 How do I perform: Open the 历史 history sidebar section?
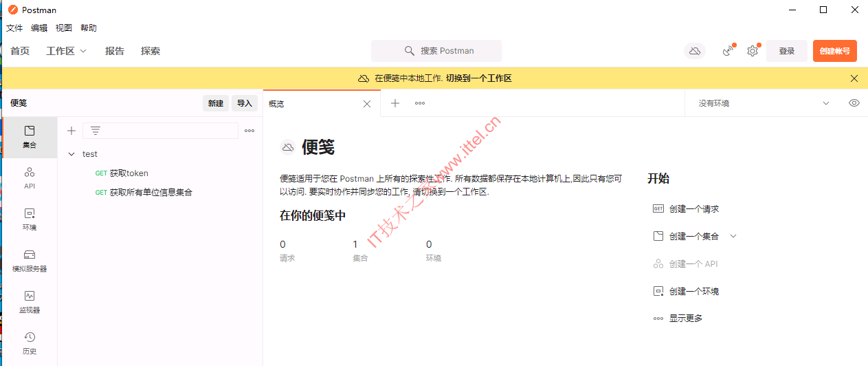click(x=29, y=343)
